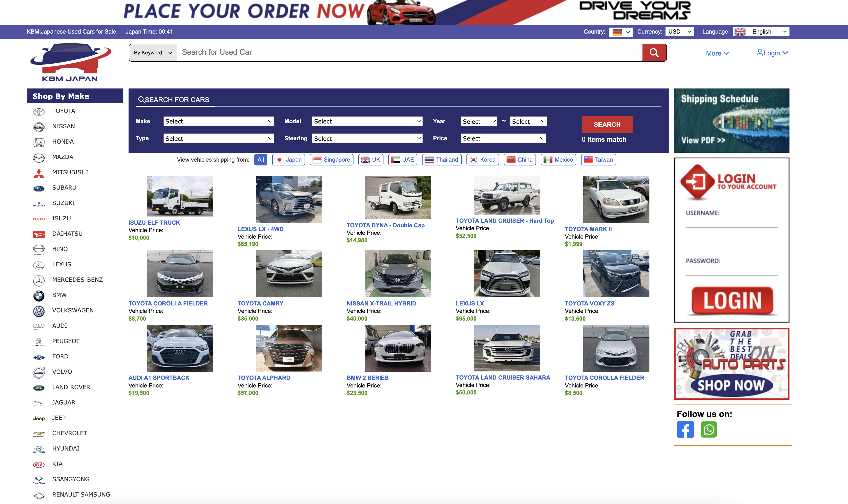Expand the More menu
The width and height of the screenshot is (848, 504).
(717, 53)
